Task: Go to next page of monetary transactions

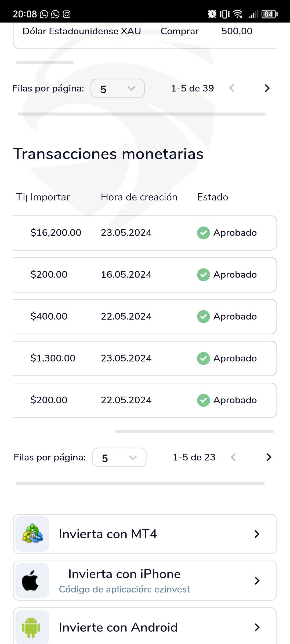Action: coord(269,457)
